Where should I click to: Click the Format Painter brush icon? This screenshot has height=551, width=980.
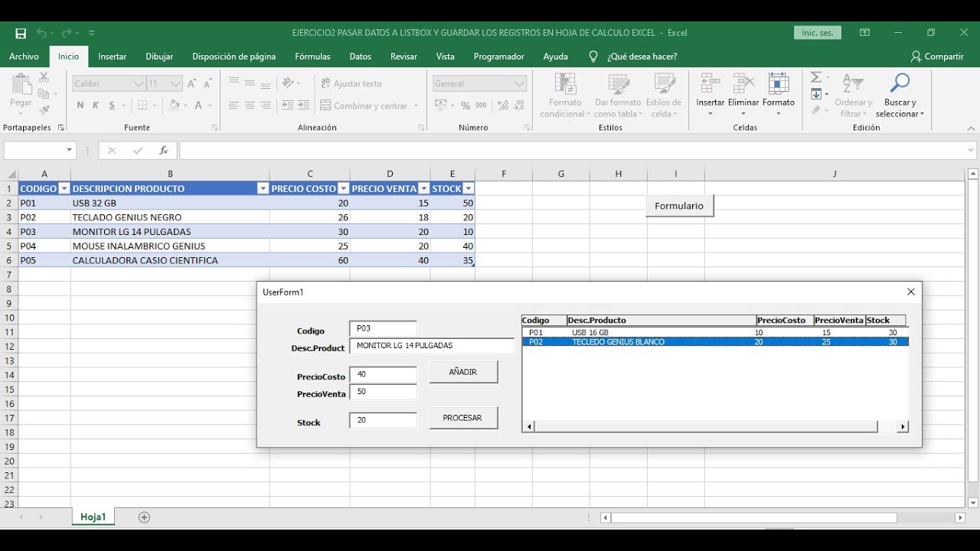coord(44,109)
